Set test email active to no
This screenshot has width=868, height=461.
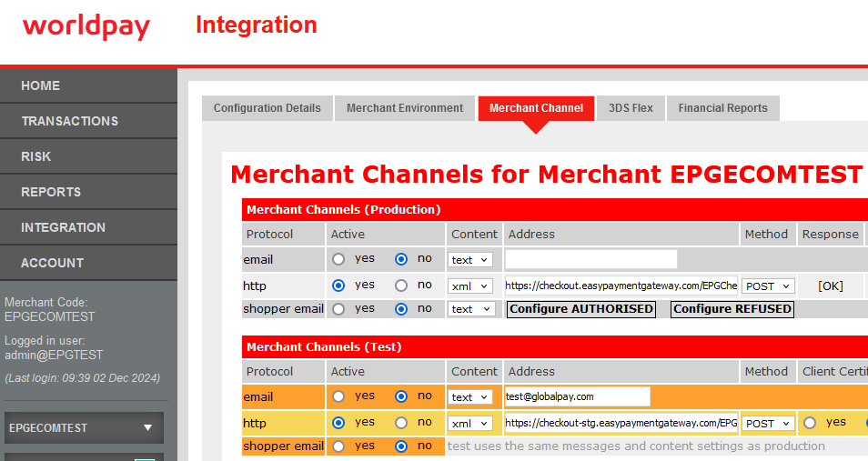click(401, 396)
